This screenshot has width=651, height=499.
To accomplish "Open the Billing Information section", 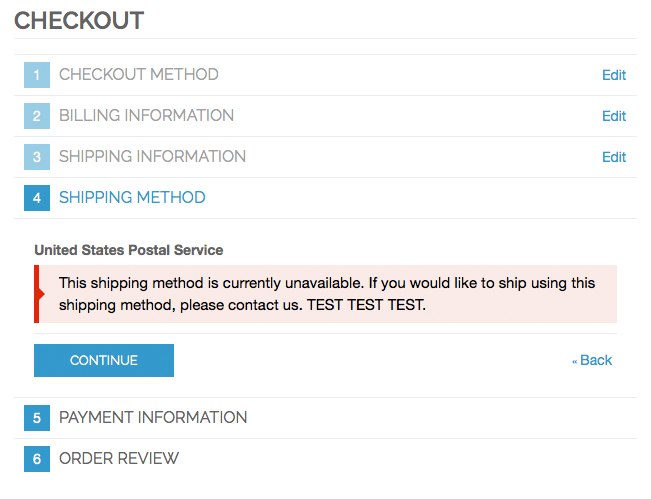I will pos(147,116).
